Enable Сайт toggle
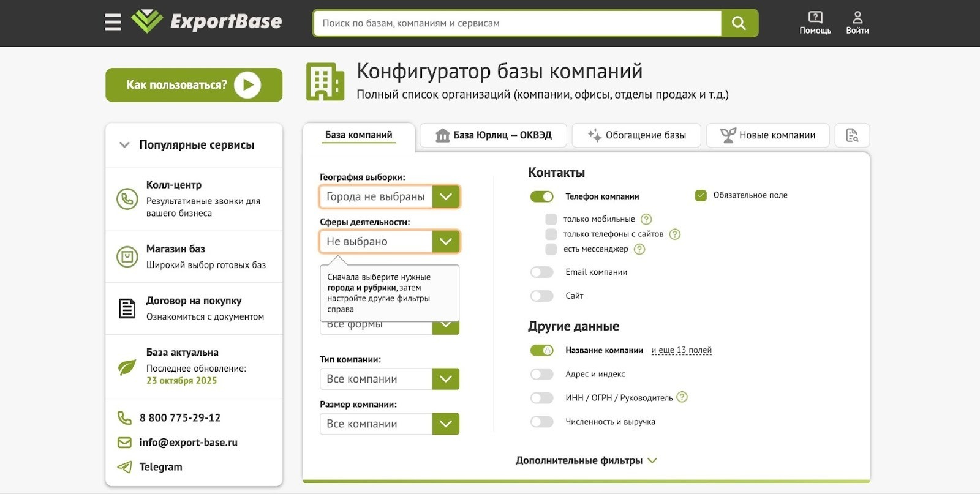This screenshot has width=980, height=494. pos(542,296)
